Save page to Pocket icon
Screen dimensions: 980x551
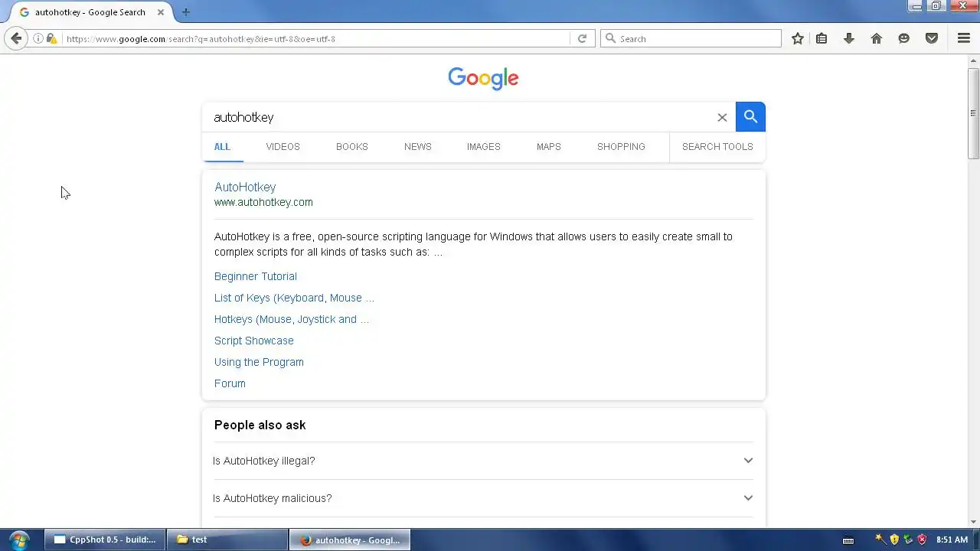click(932, 38)
